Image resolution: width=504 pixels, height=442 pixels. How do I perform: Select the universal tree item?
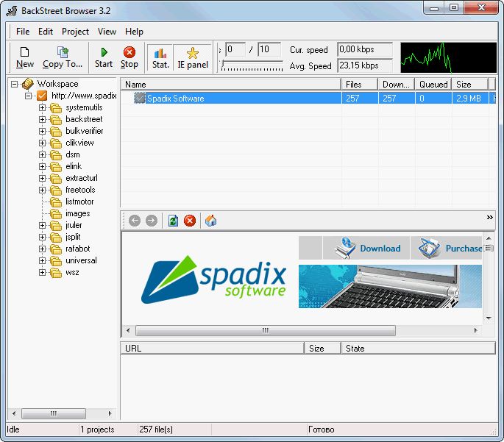click(81, 260)
